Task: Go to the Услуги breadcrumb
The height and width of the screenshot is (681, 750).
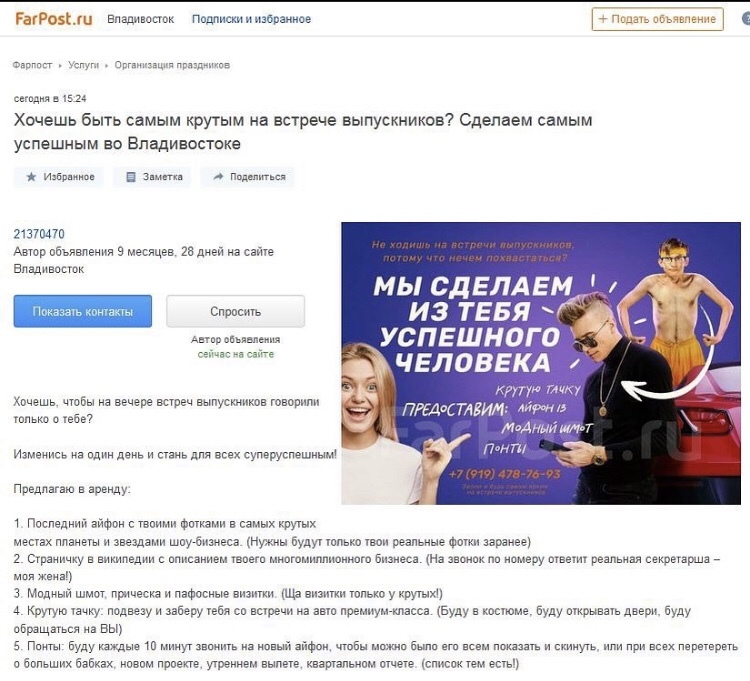Action: coord(83,65)
